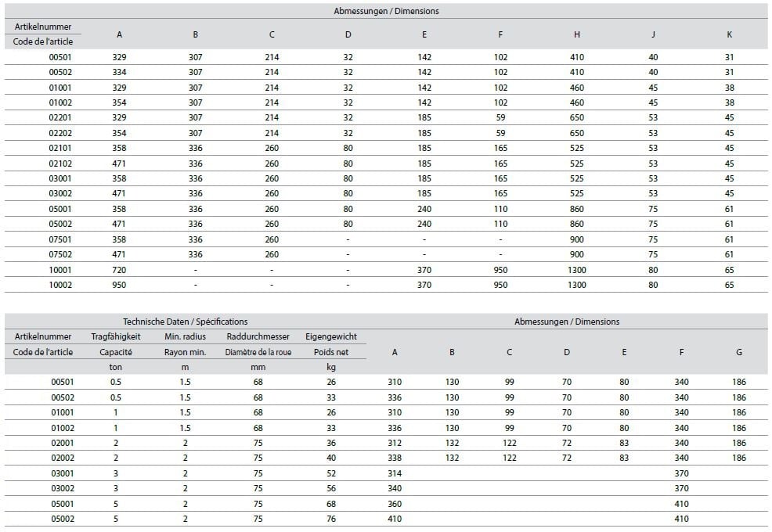Click article number 07502 row label
772x532 pixels.
point(60,254)
